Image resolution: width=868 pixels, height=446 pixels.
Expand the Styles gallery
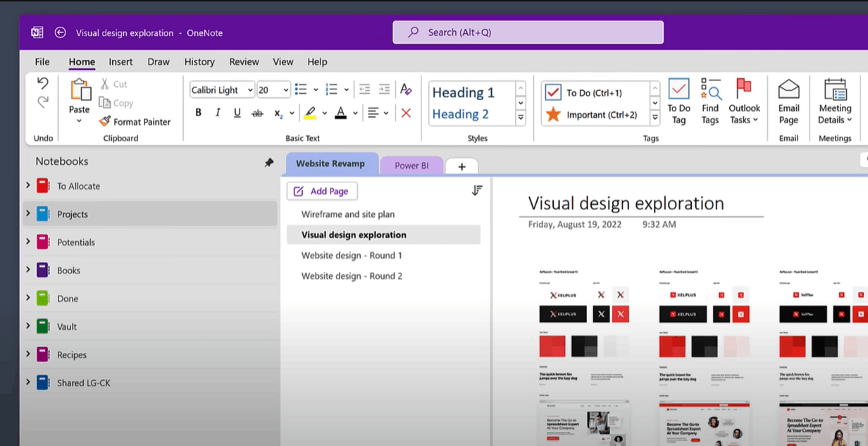pos(521,118)
